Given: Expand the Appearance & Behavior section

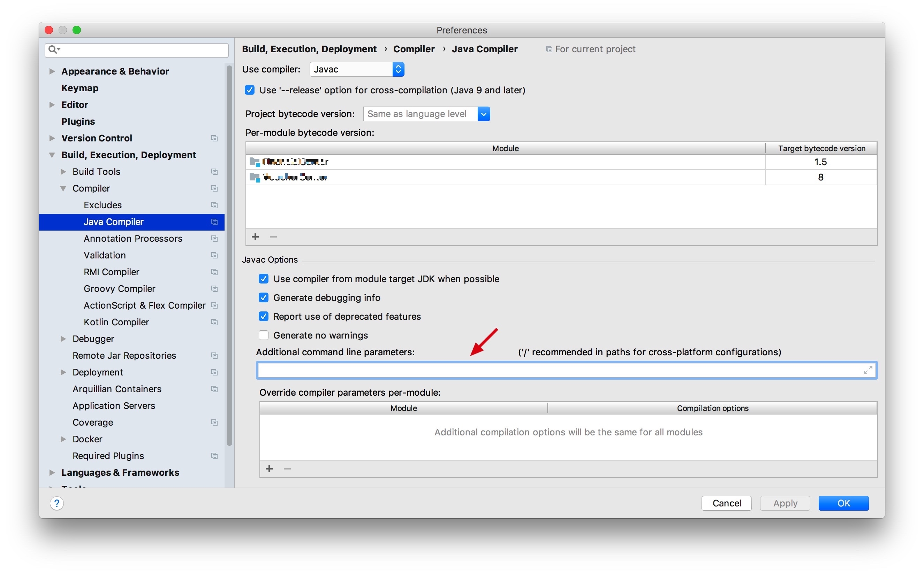Looking at the screenshot, I should pos(52,71).
